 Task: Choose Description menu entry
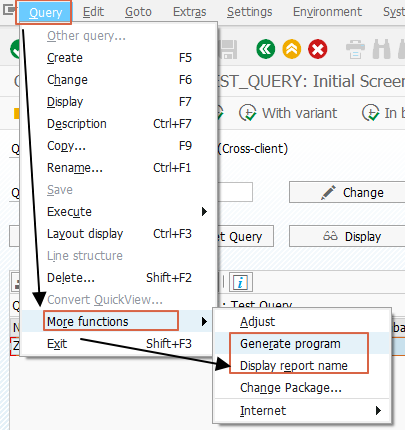click(119, 124)
